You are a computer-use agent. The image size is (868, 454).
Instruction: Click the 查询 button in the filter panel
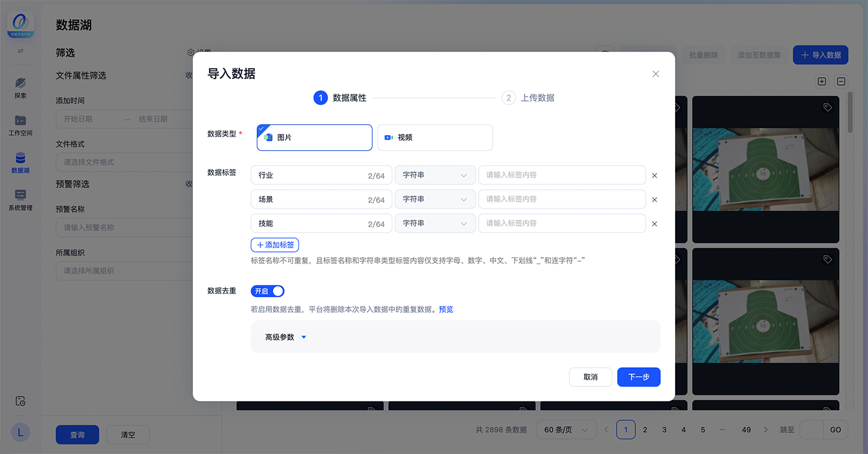77,435
